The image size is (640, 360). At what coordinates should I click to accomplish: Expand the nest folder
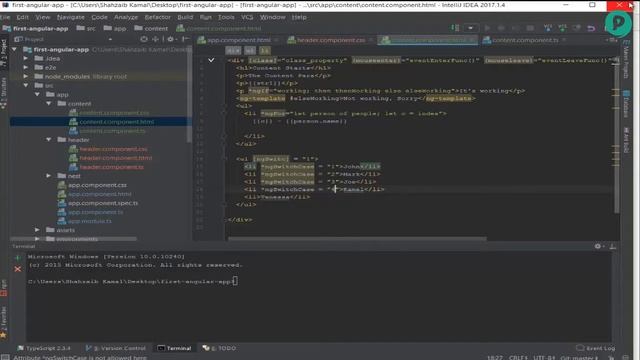point(49,176)
